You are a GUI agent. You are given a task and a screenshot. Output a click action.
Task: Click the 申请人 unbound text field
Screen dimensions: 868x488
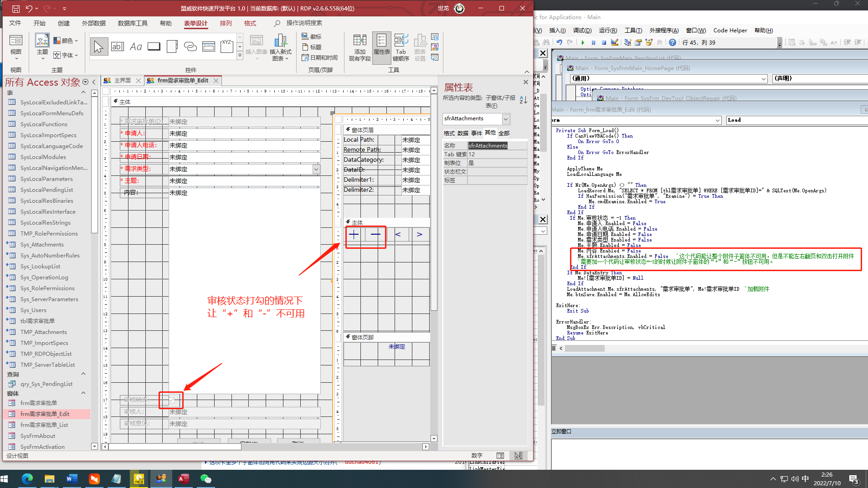point(244,134)
